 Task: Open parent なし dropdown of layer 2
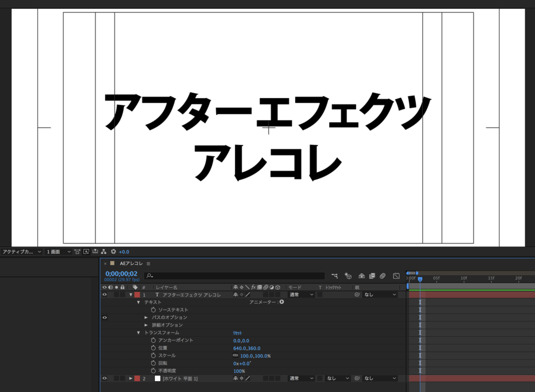tap(380, 378)
